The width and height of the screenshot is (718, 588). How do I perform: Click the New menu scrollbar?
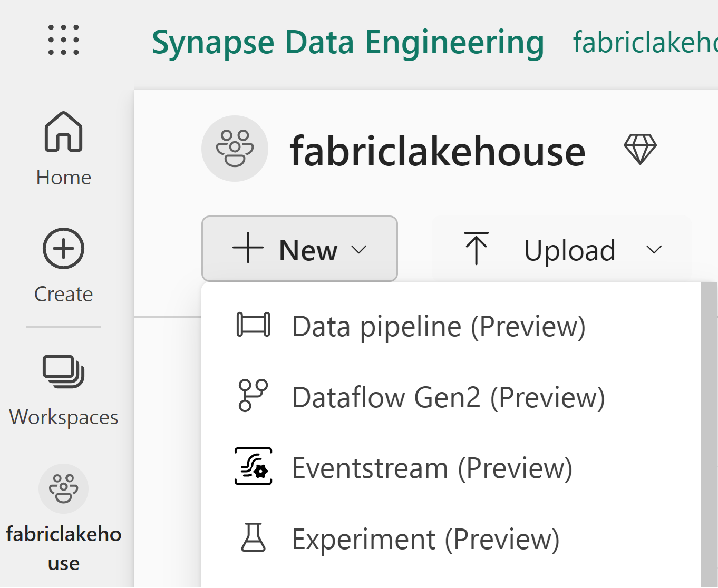(x=709, y=435)
